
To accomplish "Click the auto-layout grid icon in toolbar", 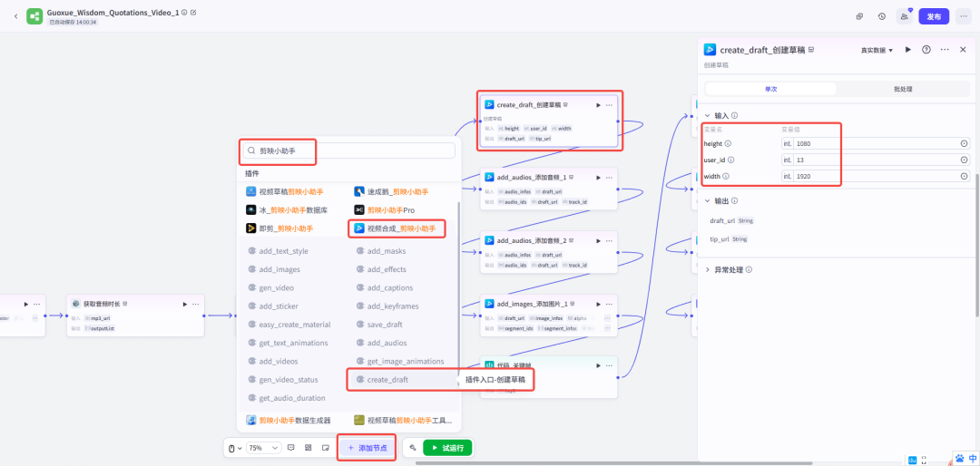I will click(x=309, y=448).
